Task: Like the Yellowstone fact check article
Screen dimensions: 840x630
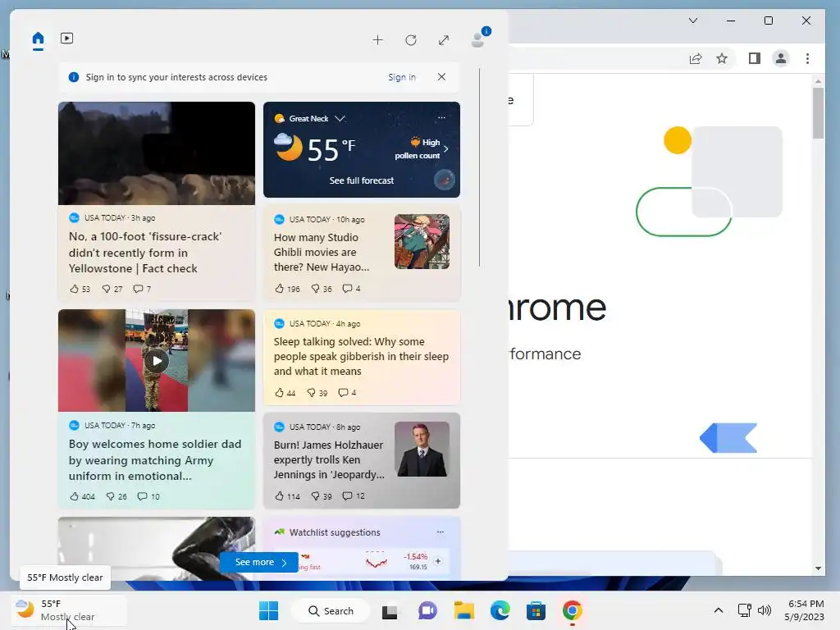Action: pos(80,289)
